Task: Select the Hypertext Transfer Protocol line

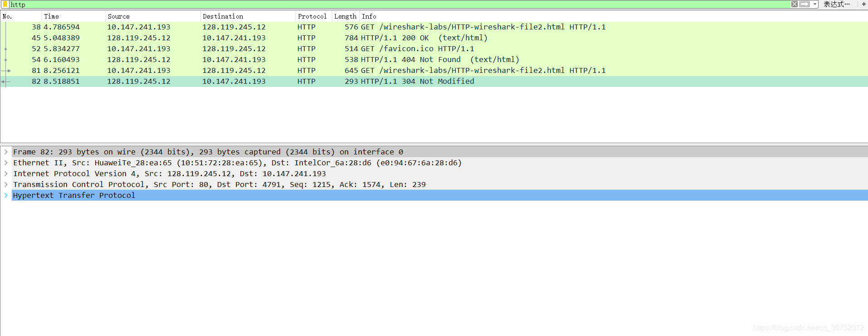Action: (440, 195)
